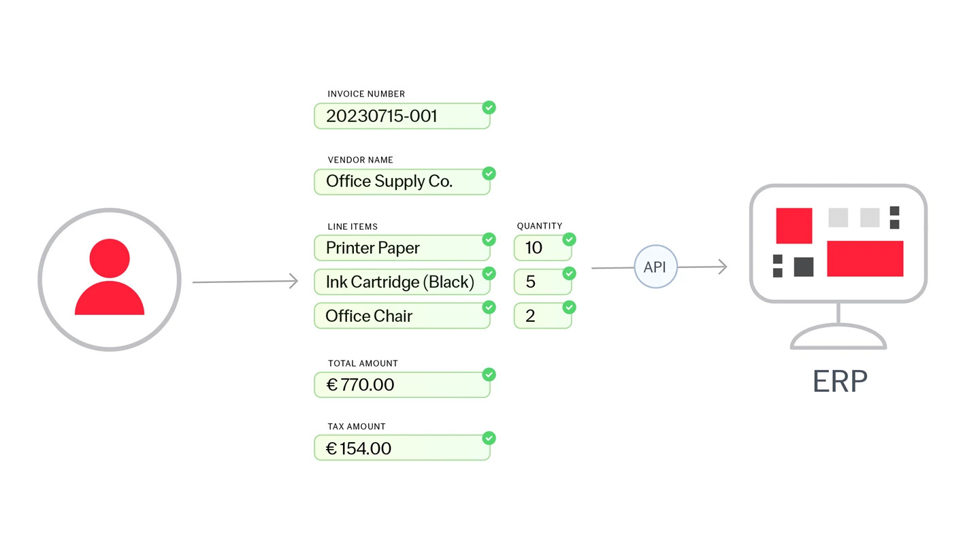Click the ERP label text
980x551 pixels.
point(840,382)
